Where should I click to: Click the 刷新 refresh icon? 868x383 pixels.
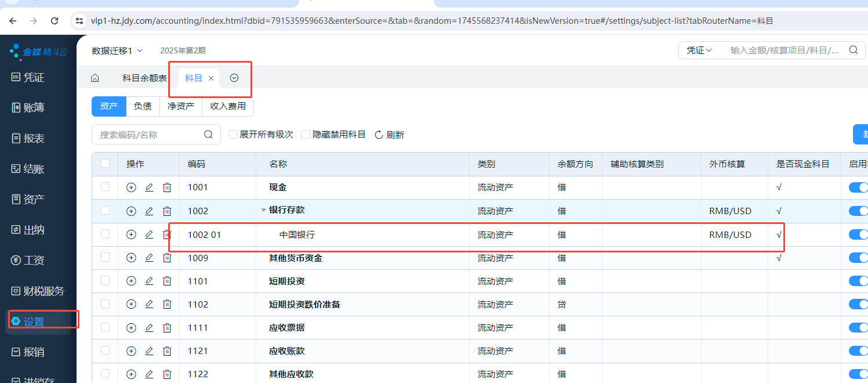pos(379,135)
